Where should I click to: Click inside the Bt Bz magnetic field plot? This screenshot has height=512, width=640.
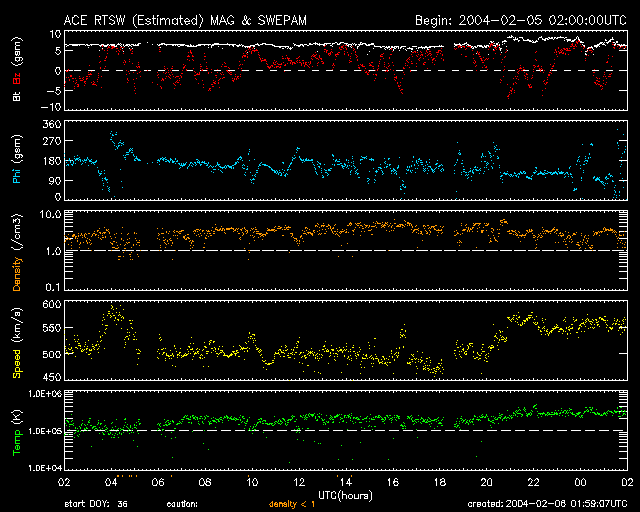click(346, 70)
